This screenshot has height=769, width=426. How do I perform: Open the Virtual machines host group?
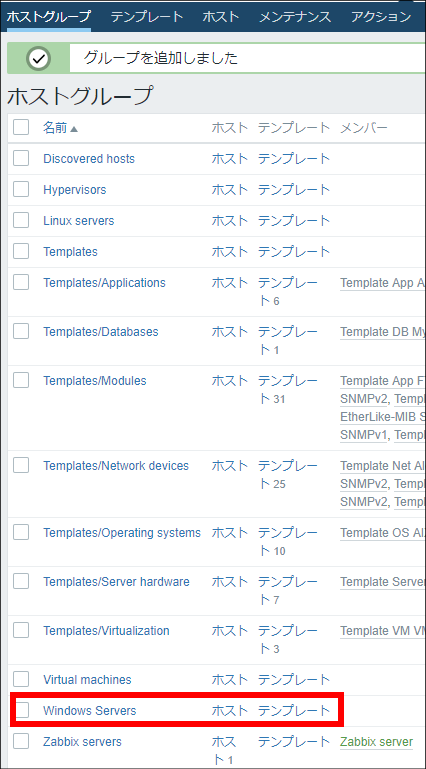(x=87, y=680)
